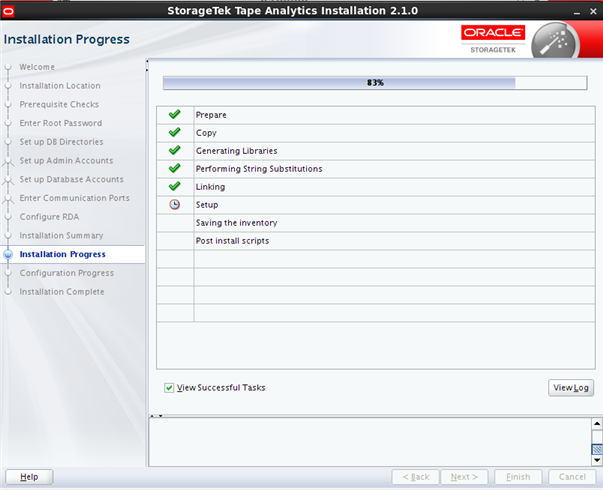Select the Welcome step in sidebar

pyautogui.click(x=37, y=67)
